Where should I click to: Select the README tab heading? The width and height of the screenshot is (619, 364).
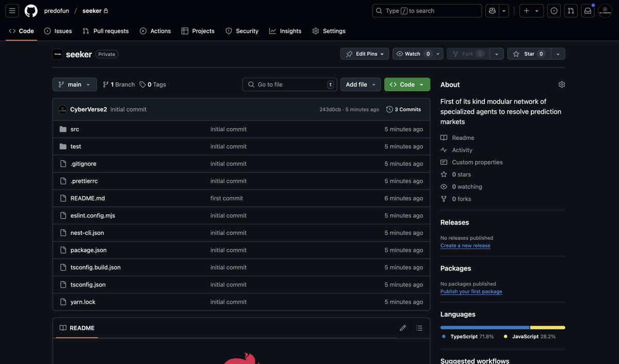point(77,328)
